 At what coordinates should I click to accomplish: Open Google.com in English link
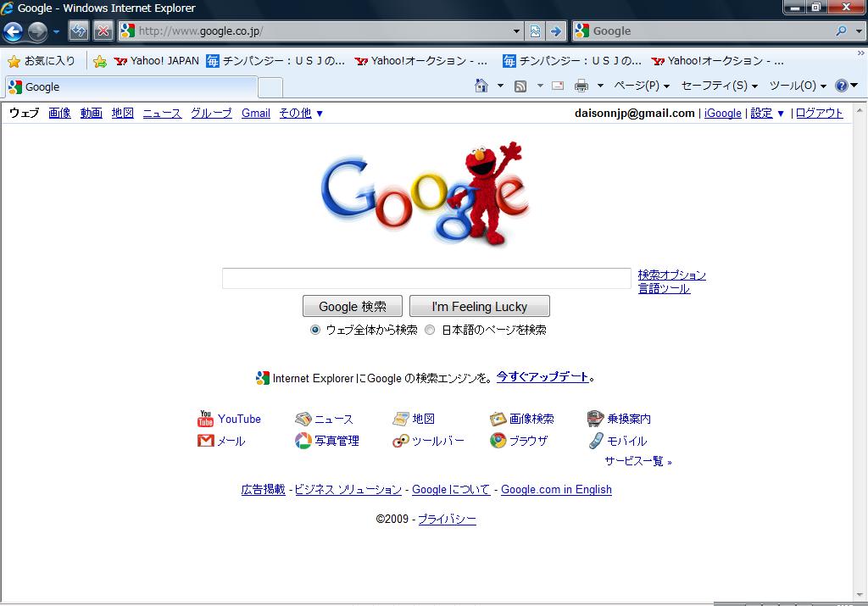pyautogui.click(x=556, y=490)
